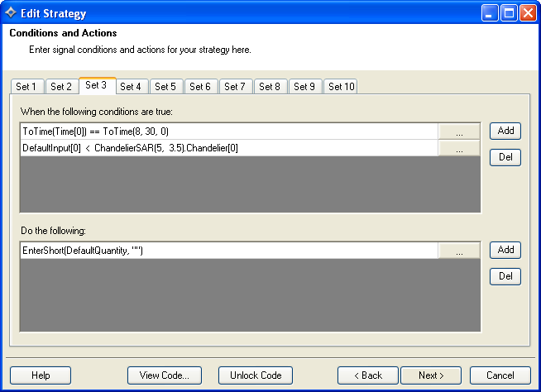This screenshot has width=541, height=392.
Task: Show the Set 9 tab
Action: pyautogui.click(x=305, y=86)
